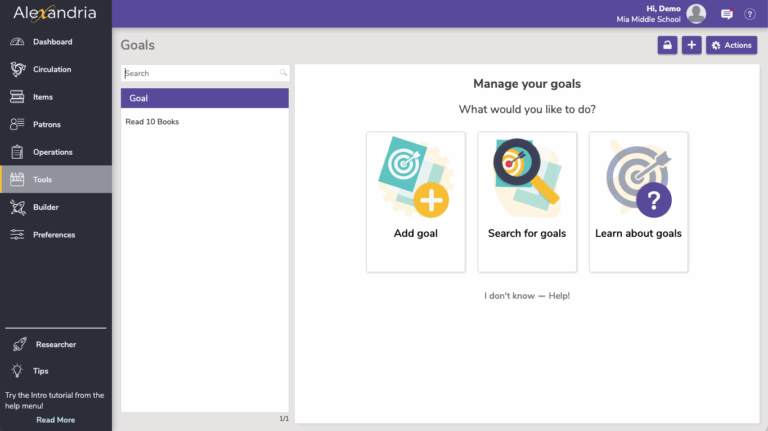This screenshot has height=431, width=768.
Task: Select the Items sidebar icon
Action: (x=17, y=97)
